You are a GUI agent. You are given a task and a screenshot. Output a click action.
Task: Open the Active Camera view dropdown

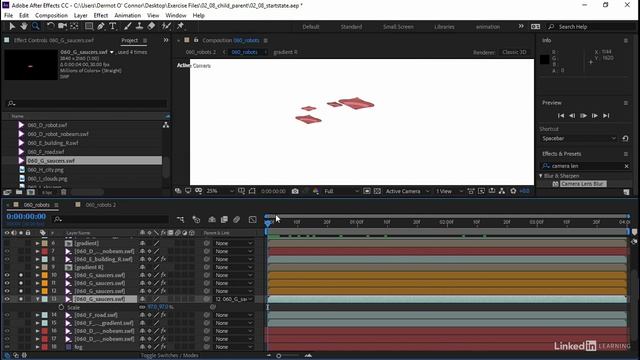coord(407,191)
